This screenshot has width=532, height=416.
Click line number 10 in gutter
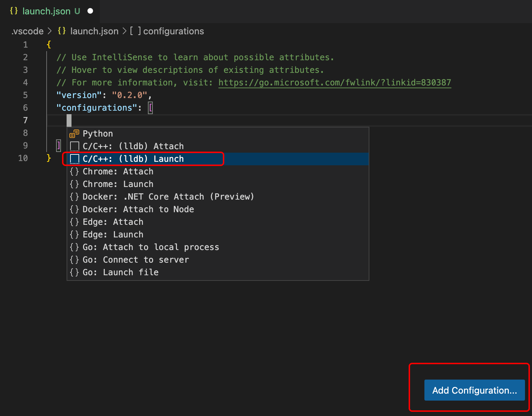[x=23, y=158]
